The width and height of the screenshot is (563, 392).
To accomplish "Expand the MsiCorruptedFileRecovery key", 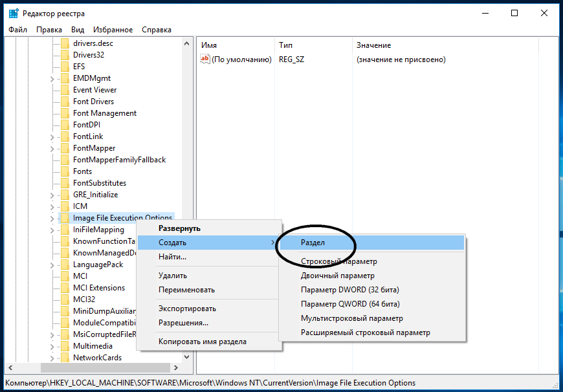I will pyautogui.click(x=52, y=334).
